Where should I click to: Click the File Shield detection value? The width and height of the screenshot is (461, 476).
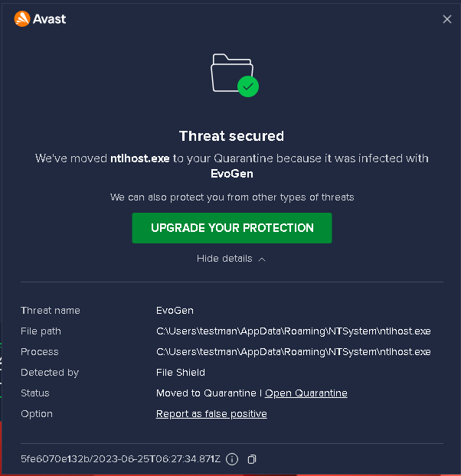pyautogui.click(x=181, y=373)
